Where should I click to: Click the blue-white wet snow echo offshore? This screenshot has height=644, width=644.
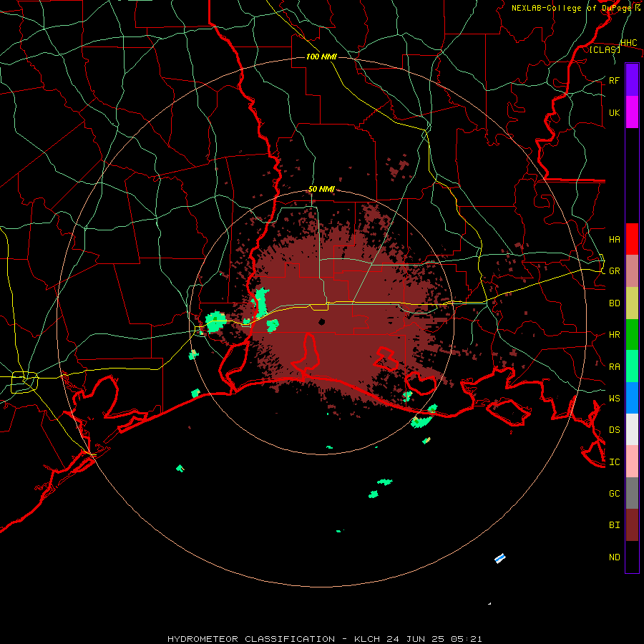500,558
